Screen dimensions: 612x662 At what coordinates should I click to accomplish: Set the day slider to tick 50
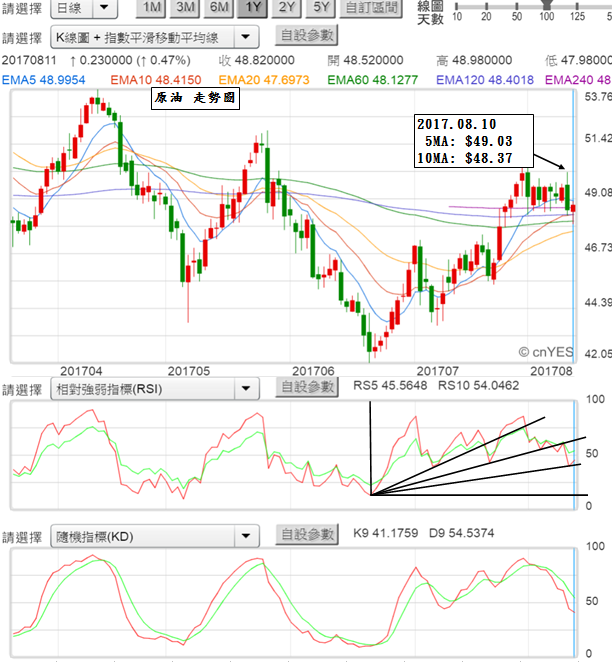(x=517, y=6)
